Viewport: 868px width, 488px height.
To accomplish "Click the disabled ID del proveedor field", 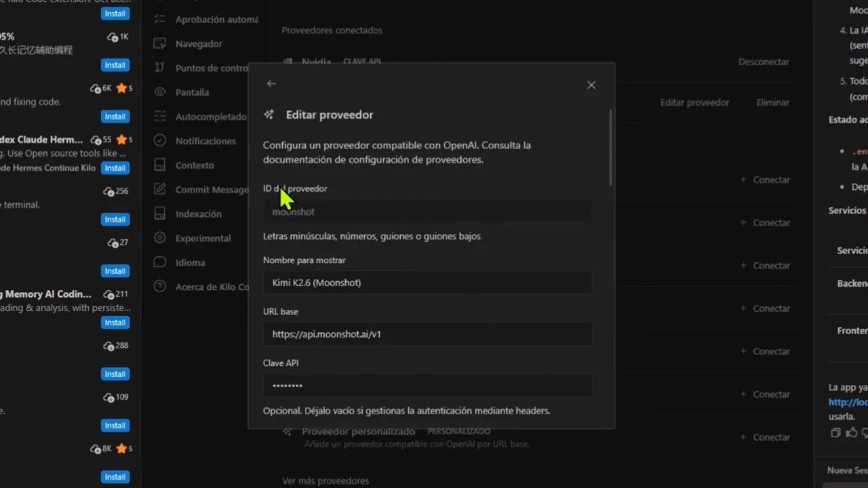I will point(427,211).
